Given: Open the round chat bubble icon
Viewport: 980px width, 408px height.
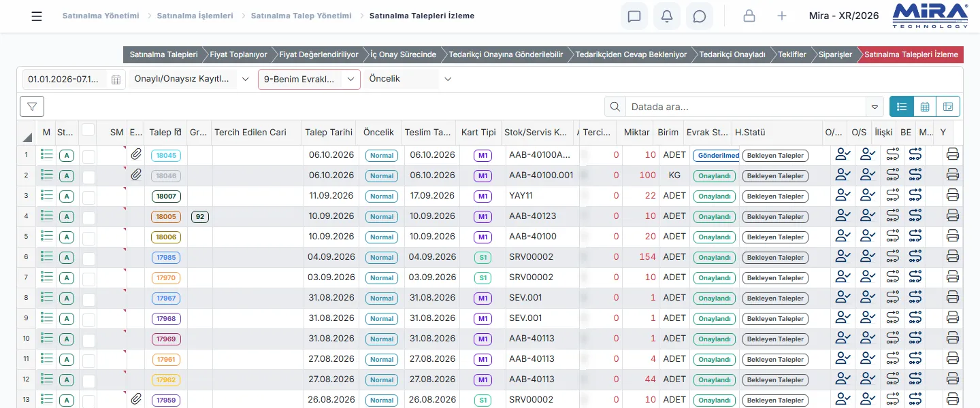Looking at the screenshot, I should click(700, 16).
